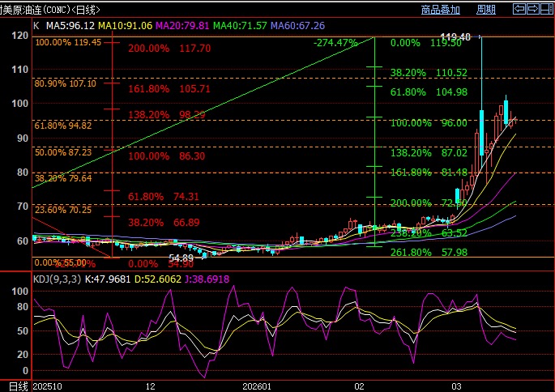Click the K indicator label beside MA5
Viewport: 555px width, 392px height.
36,25
